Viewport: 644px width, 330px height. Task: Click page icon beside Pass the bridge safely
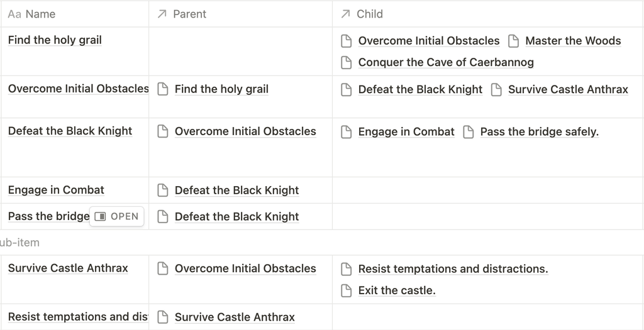pyautogui.click(x=468, y=132)
